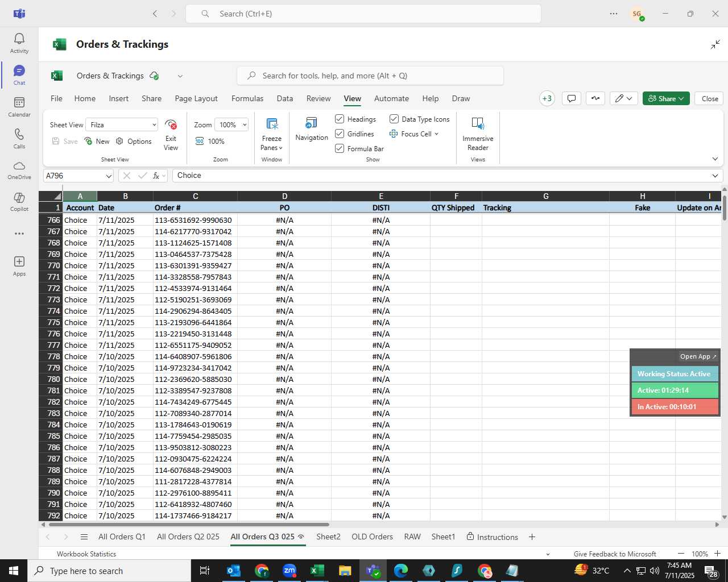Open All Orders Q1 sheet tab

(122, 537)
